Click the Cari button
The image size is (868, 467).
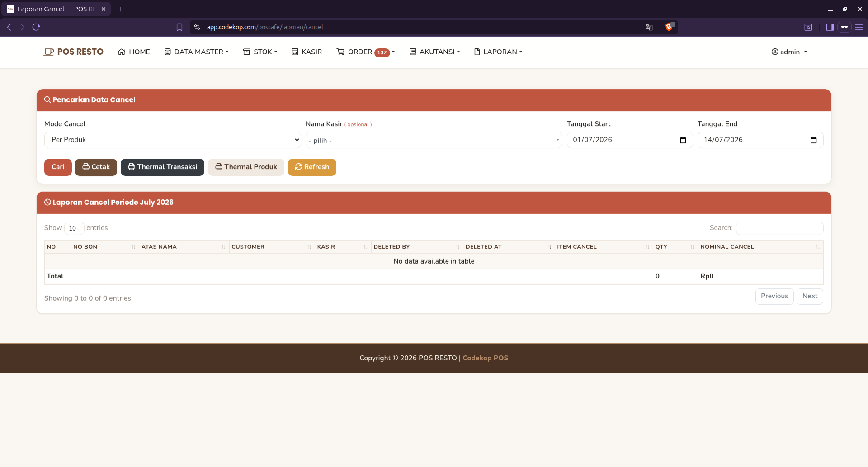pyautogui.click(x=58, y=167)
